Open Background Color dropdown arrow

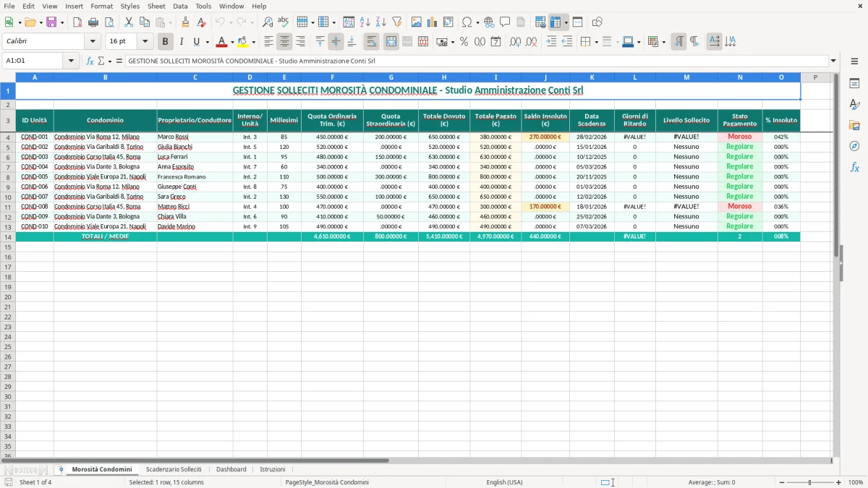pyautogui.click(x=253, y=42)
